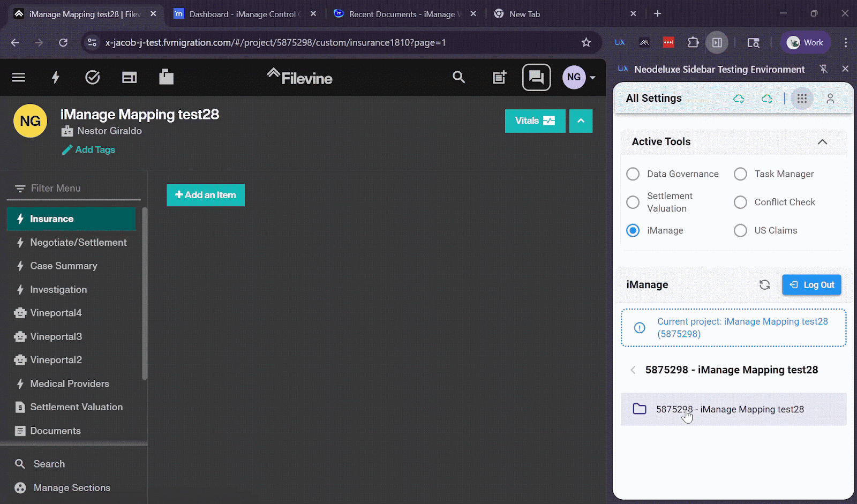The image size is (857, 504).
Task: Open the Chrome three-dot menu
Action: pyautogui.click(x=846, y=43)
